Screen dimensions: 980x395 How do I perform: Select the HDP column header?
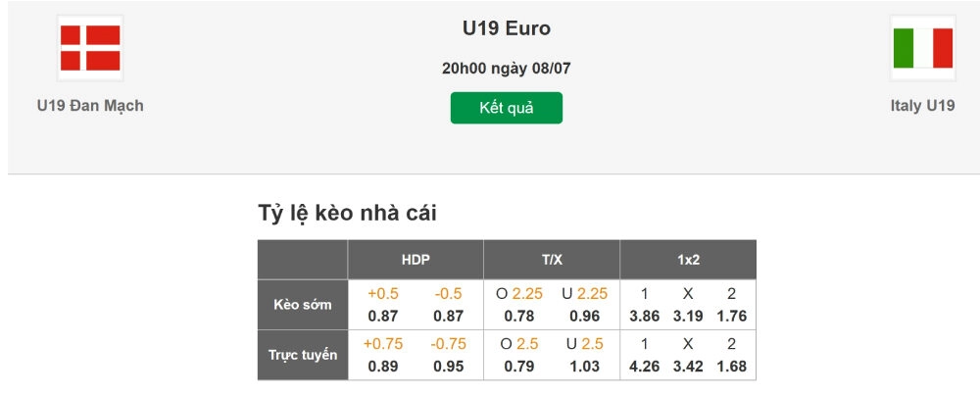pyautogui.click(x=416, y=260)
